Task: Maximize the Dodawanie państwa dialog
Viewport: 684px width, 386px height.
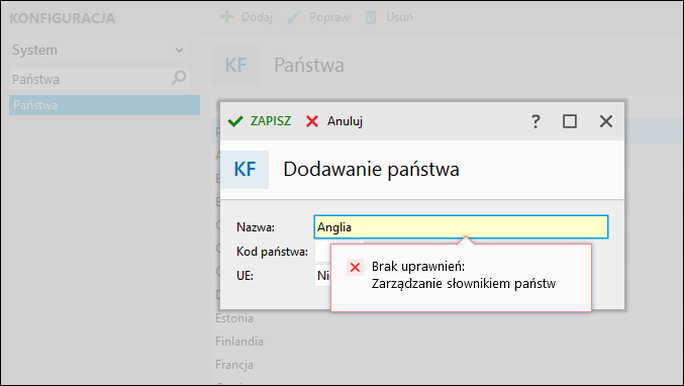Action: (570, 121)
